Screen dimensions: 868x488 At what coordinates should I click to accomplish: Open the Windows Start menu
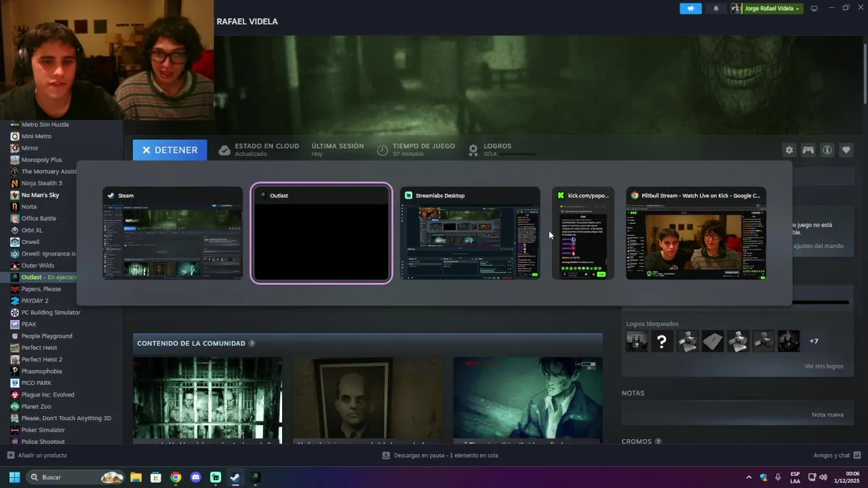click(14, 477)
